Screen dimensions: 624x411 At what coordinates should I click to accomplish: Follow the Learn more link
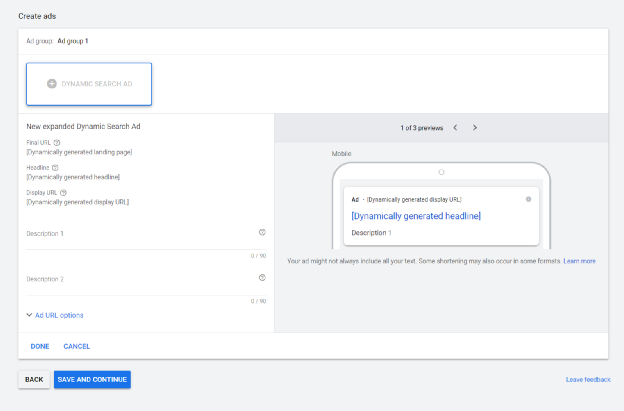click(579, 261)
